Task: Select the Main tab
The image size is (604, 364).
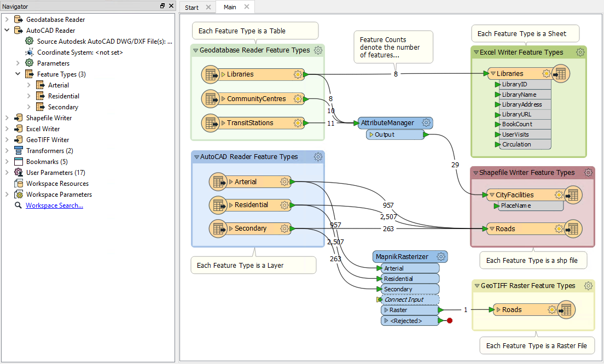Action: tap(230, 7)
